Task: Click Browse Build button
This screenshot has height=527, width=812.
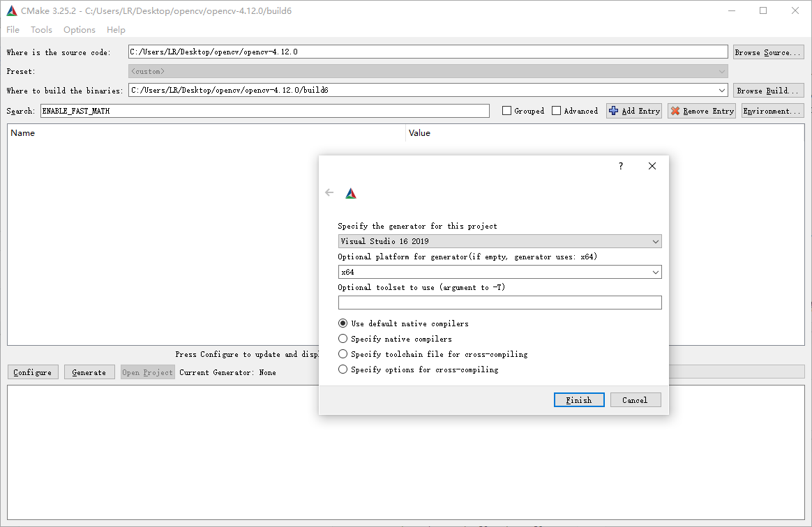Action: click(769, 90)
